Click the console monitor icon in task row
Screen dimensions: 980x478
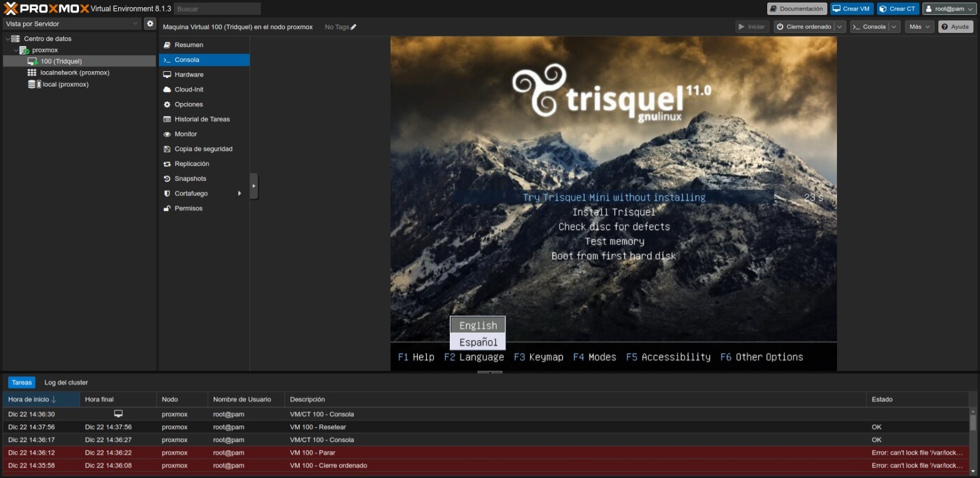coord(118,414)
